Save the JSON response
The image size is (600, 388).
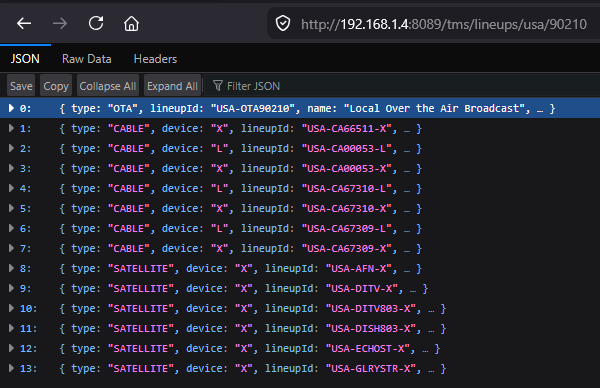tap(21, 86)
